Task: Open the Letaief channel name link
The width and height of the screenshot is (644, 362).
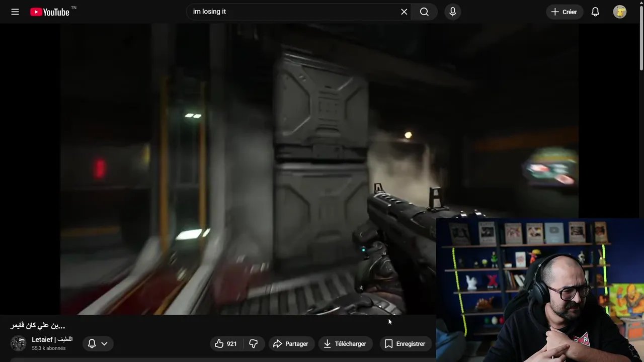Action: click(52, 339)
